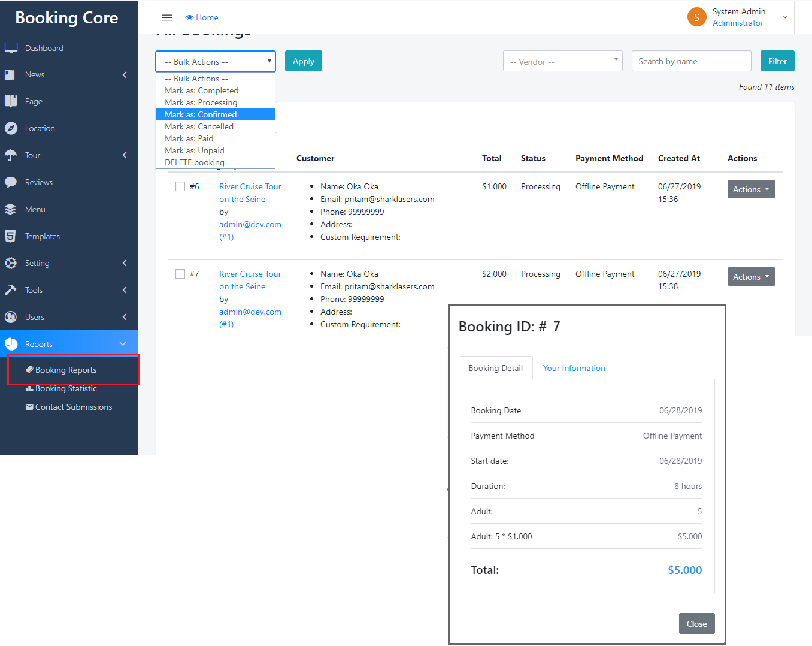
Task: Click the Location compass icon in sidebar
Action: pos(11,128)
